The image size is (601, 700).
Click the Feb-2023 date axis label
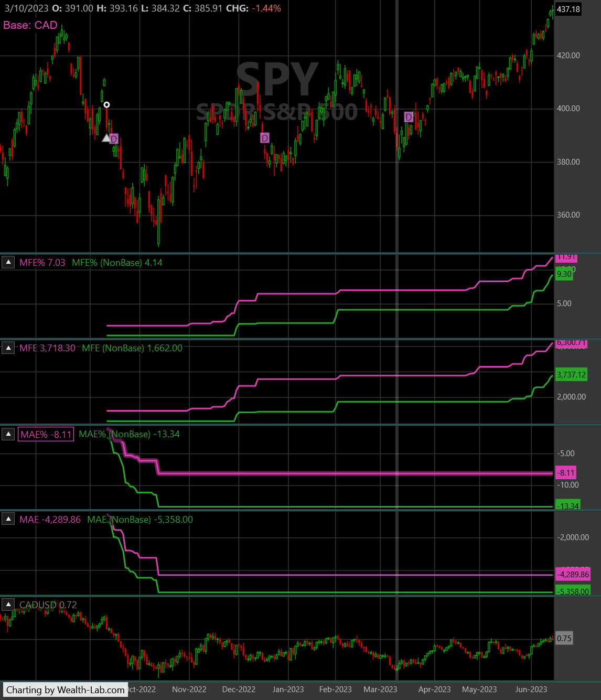click(x=336, y=690)
